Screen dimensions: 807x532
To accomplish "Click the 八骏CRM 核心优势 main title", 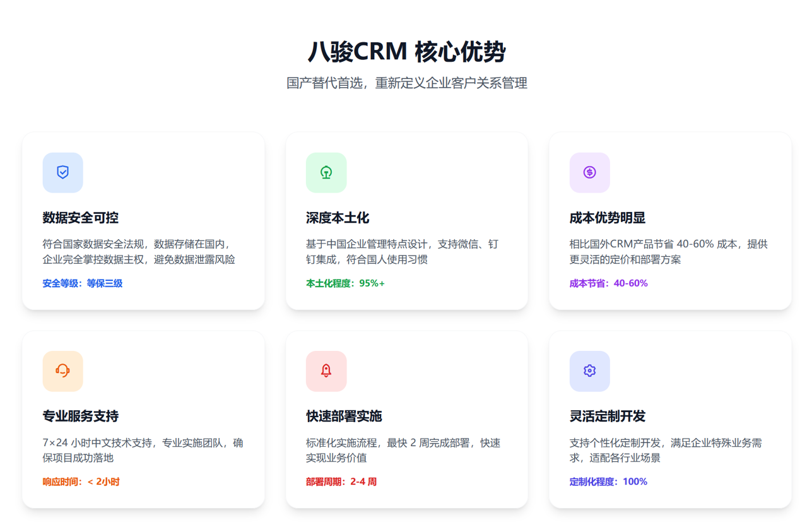I will (x=406, y=52).
